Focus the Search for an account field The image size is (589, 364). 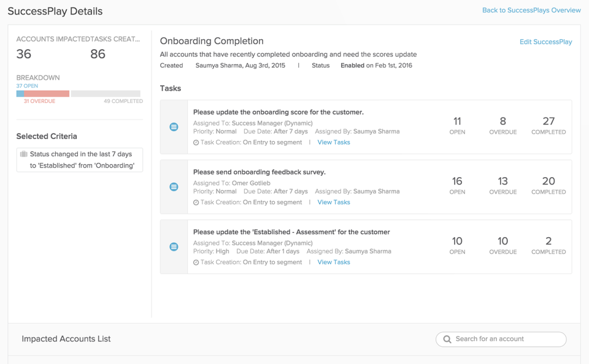click(501, 339)
